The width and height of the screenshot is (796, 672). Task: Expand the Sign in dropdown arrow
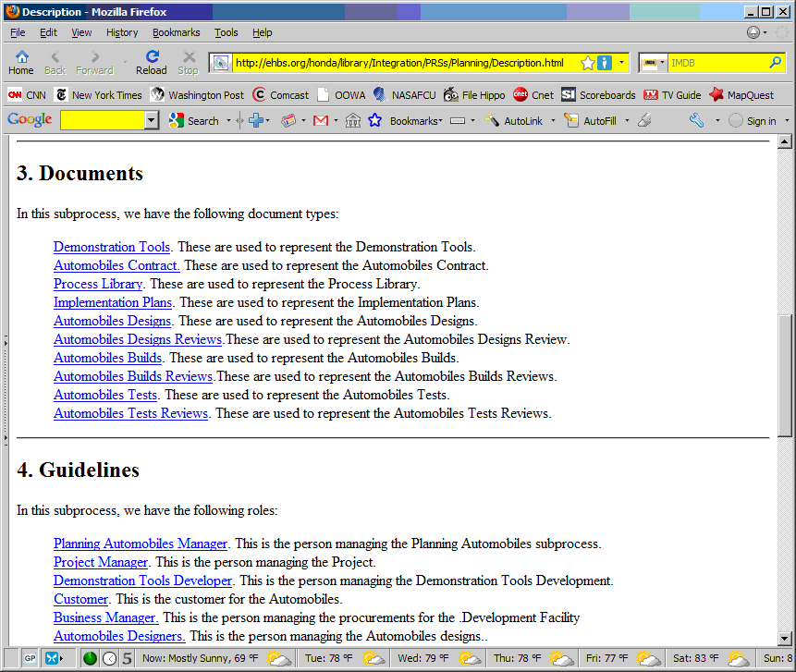pyautogui.click(x=787, y=121)
